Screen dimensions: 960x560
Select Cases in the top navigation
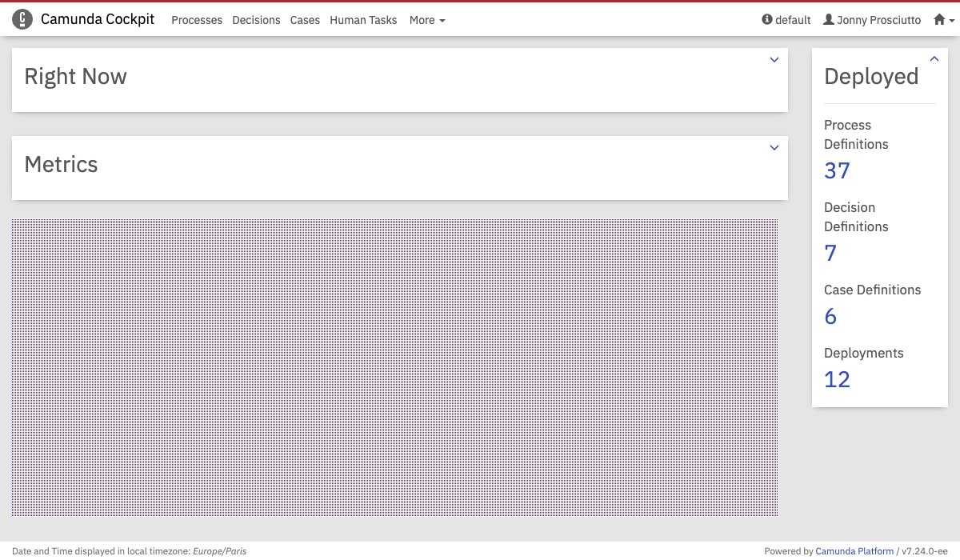click(305, 20)
